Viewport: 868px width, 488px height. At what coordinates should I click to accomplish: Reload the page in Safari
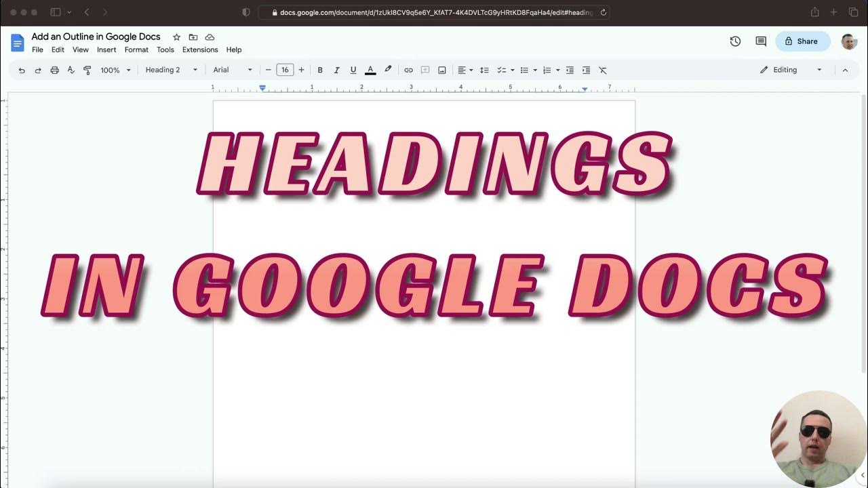(x=603, y=12)
